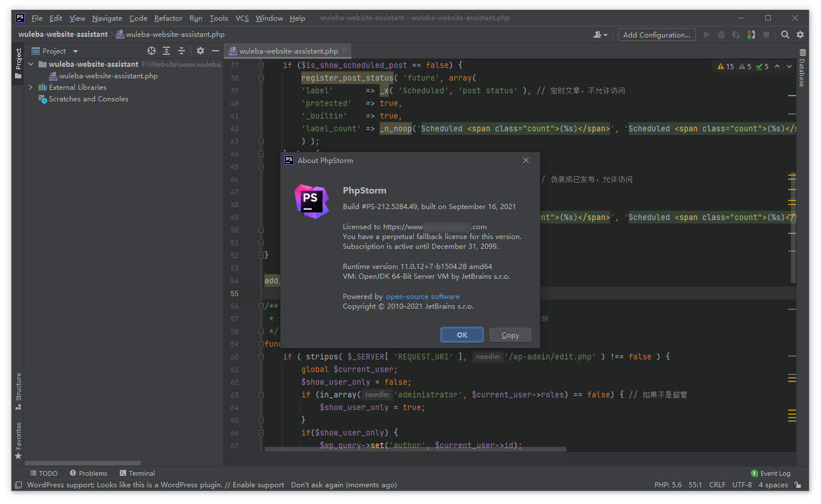Click the Project panel horizontal scrollbar
This screenshot has width=821, height=504.
[x=83, y=463]
